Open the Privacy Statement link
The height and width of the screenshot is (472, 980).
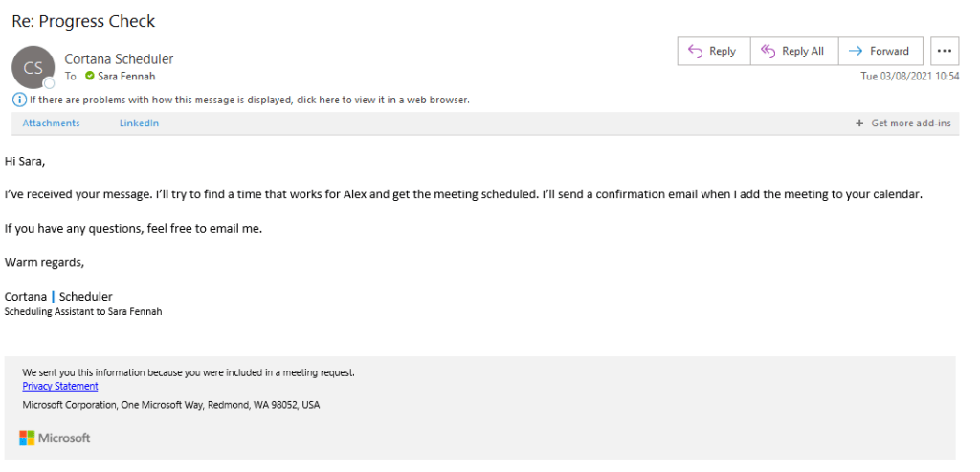click(x=60, y=387)
